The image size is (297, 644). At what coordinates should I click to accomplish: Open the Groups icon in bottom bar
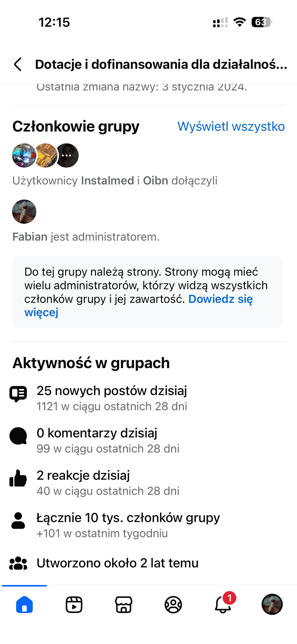[173, 604]
